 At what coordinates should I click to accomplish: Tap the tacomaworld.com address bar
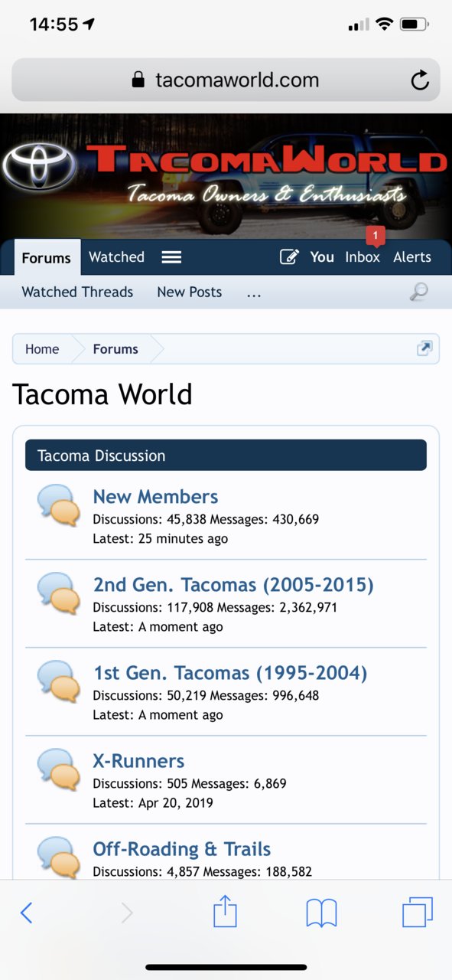[x=226, y=80]
